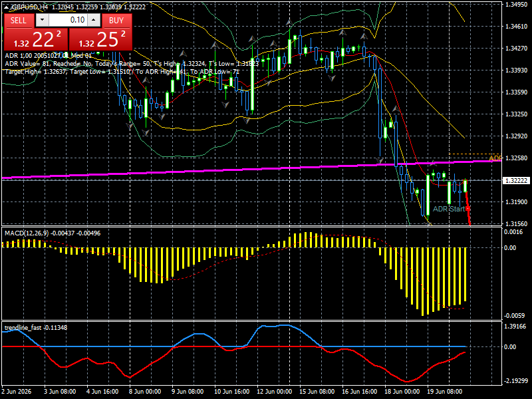Screen dimensions: 532x399
Task: Click the 18 Jun 00:00 time axis label
Action: click(402, 391)
